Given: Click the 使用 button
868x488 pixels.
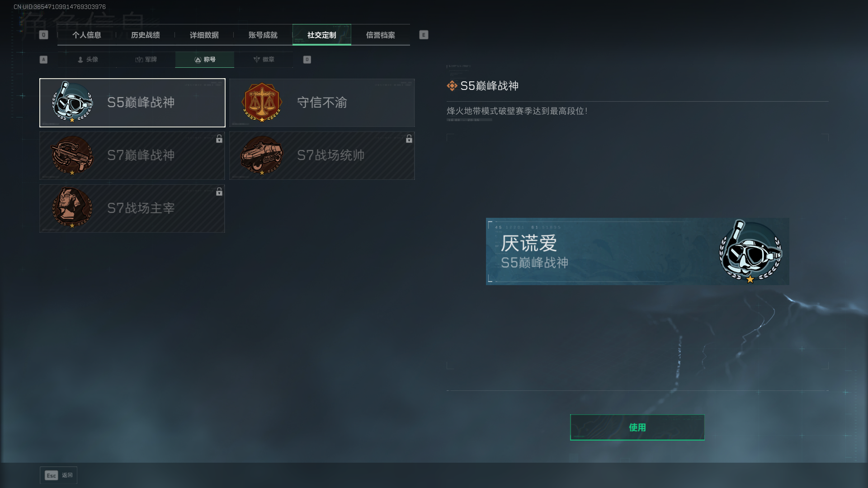Looking at the screenshot, I should (637, 427).
